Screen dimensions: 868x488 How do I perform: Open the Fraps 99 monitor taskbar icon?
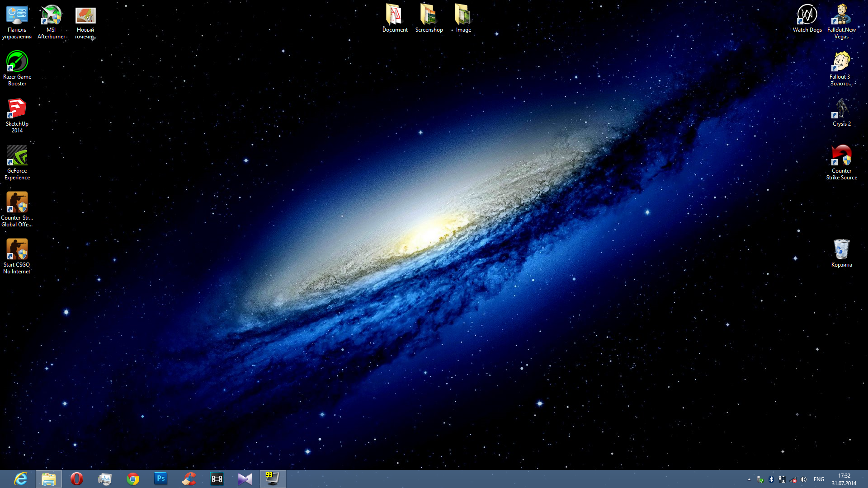[x=273, y=479]
